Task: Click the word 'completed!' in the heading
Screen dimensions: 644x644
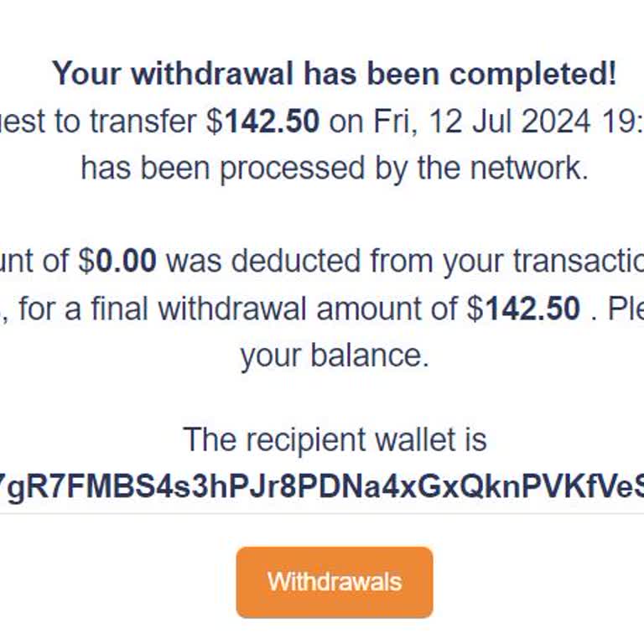Action: click(x=533, y=74)
